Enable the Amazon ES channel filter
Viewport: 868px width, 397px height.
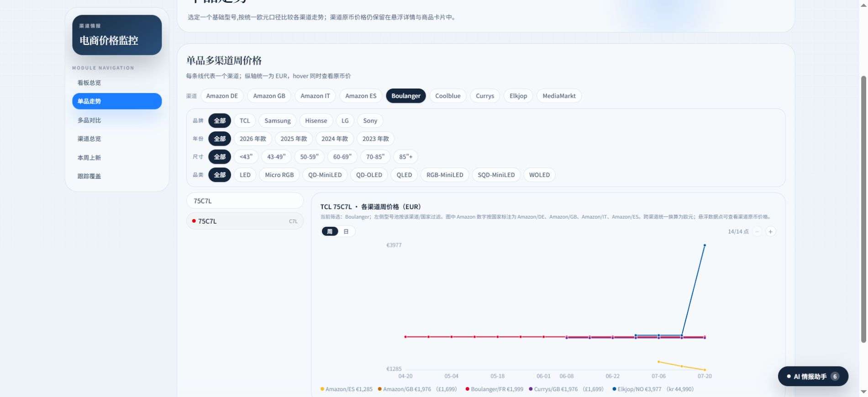coord(361,96)
